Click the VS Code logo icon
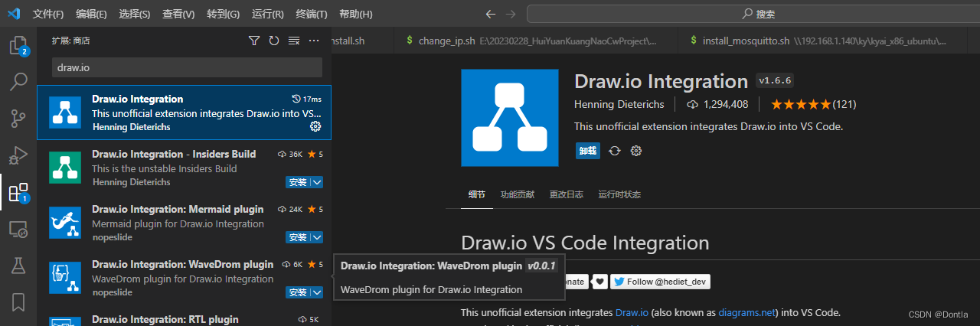The height and width of the screenshot is (326, 980). [x=13, y=14]
